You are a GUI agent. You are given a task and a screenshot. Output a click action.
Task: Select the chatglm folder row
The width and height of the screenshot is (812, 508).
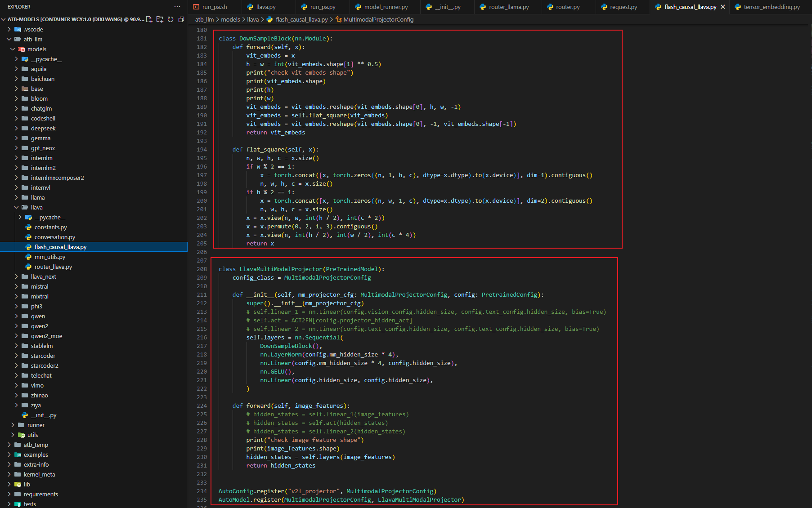pos(94,108)
